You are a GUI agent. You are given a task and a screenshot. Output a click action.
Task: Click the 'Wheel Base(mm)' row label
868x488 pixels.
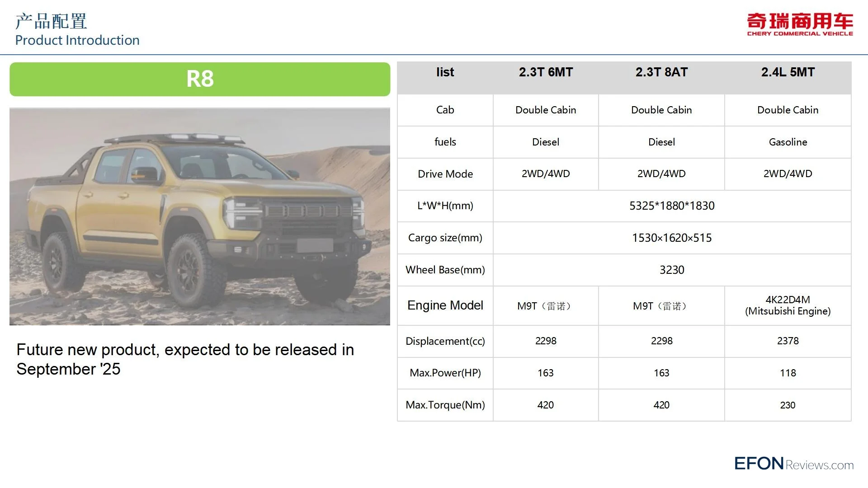click(x=445, y=270)
